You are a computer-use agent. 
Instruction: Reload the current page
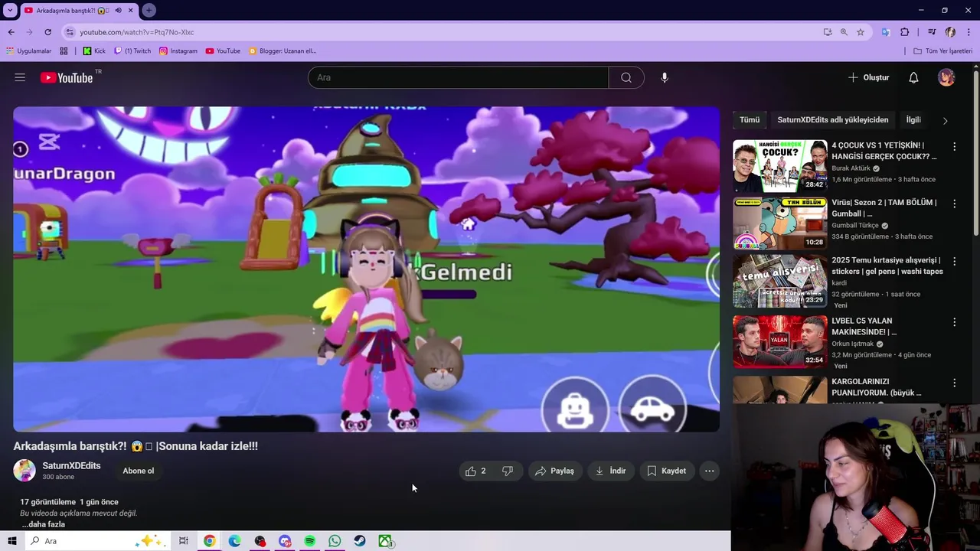pyautogui.click(x=47, y=32)
